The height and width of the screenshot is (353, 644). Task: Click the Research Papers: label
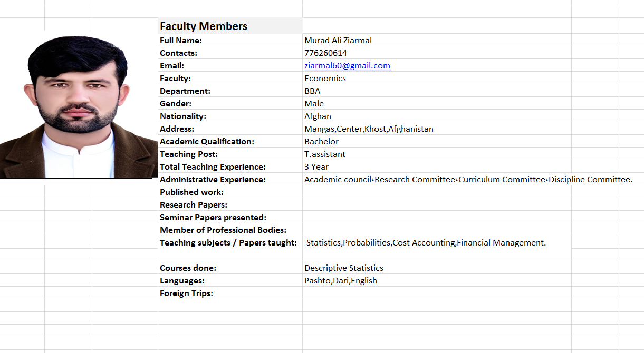194,204
